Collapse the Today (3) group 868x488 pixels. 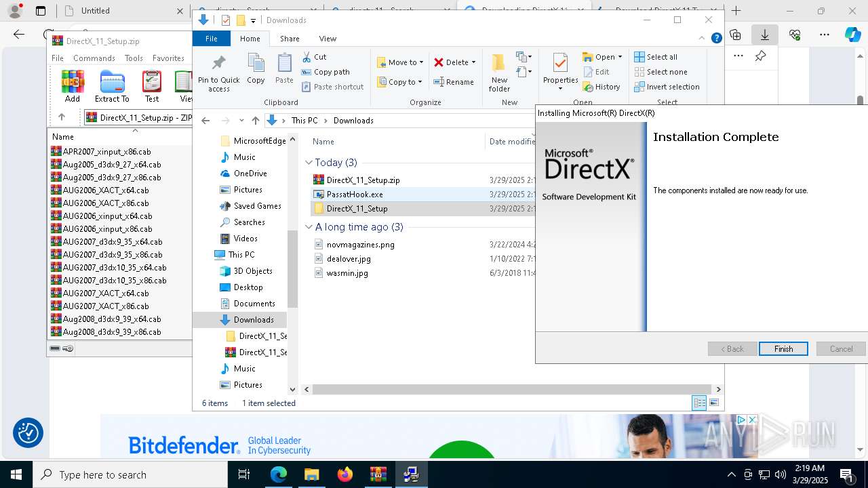(x=309, y=163)
